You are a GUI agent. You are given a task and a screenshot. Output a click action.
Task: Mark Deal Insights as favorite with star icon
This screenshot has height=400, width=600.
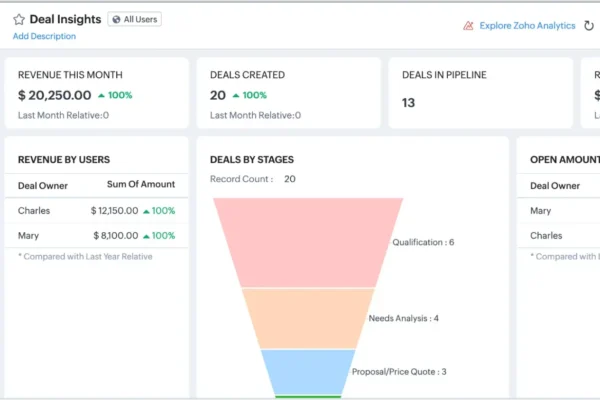(x=19, y=19)
